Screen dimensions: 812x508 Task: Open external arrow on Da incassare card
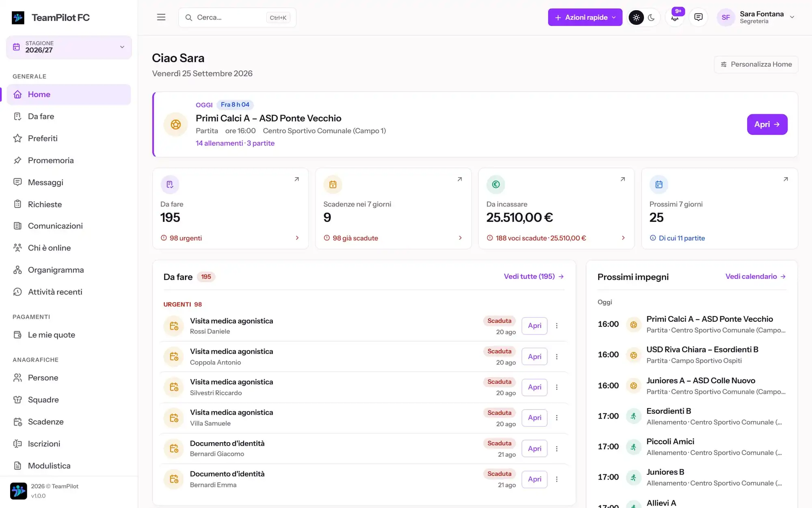click(623, 179)
